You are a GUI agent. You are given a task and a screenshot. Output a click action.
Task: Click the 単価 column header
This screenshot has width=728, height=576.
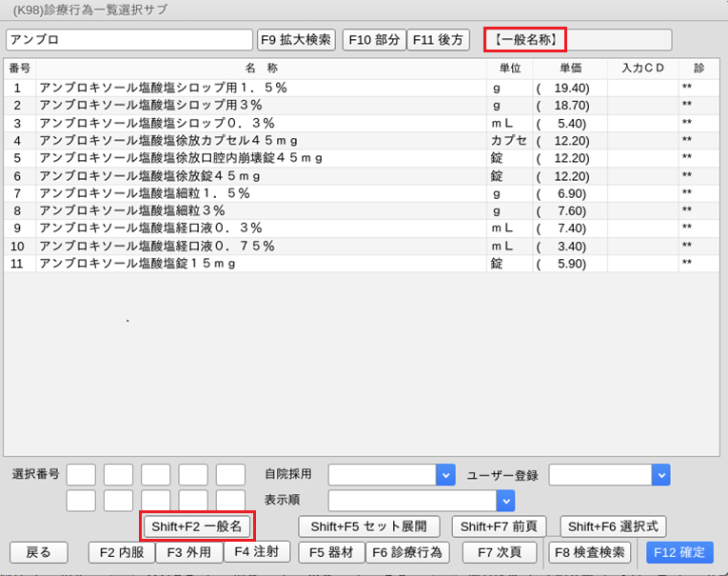570,69
